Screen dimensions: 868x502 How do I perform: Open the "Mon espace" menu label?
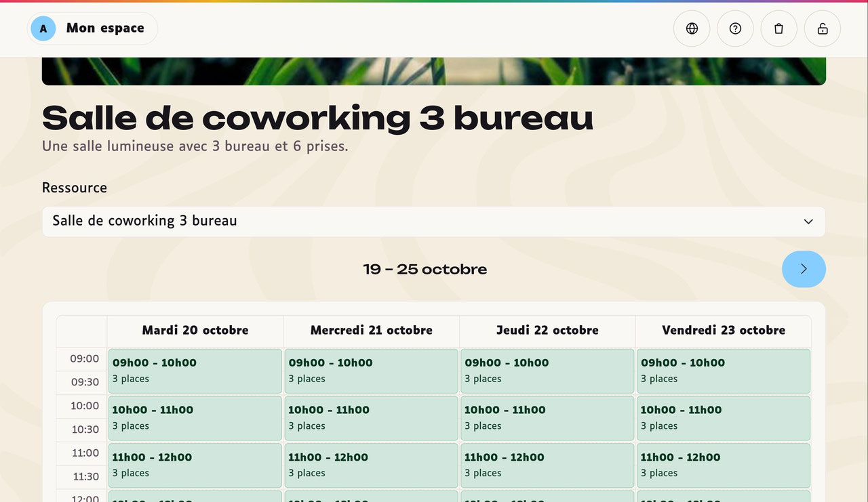click(105, 28)
